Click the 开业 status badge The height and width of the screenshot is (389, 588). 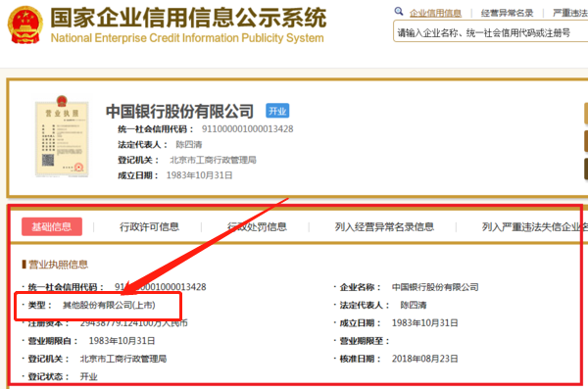click(x=277, y=111)
